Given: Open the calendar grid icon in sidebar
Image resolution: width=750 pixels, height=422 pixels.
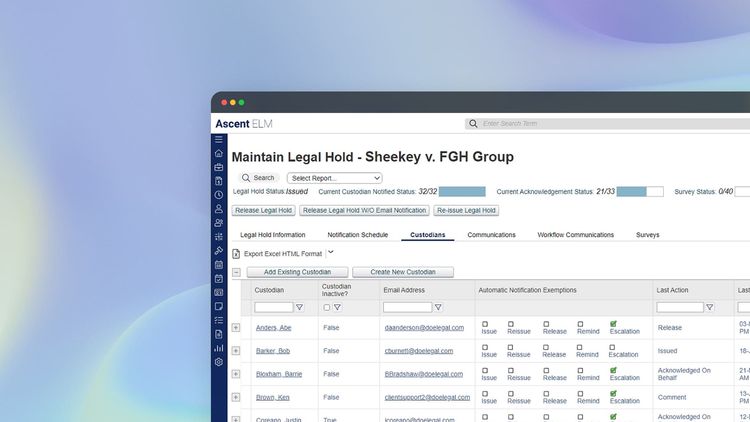Looking at the screenshot, I should click(219, 265).
